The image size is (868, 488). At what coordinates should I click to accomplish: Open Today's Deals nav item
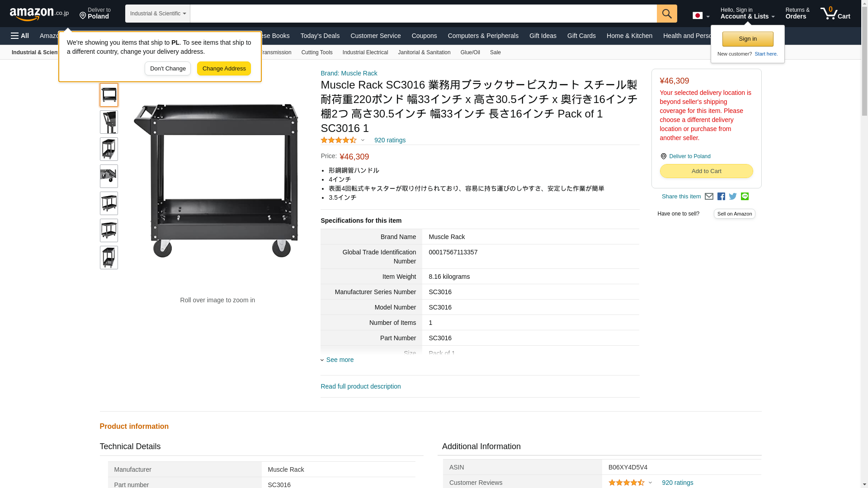coord(320,36)
